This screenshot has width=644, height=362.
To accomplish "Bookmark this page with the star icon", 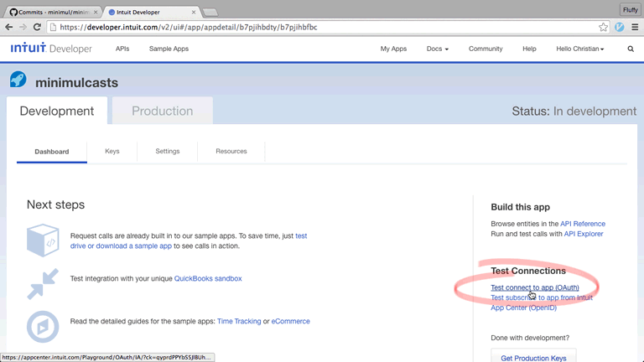I will pos(603,27).
